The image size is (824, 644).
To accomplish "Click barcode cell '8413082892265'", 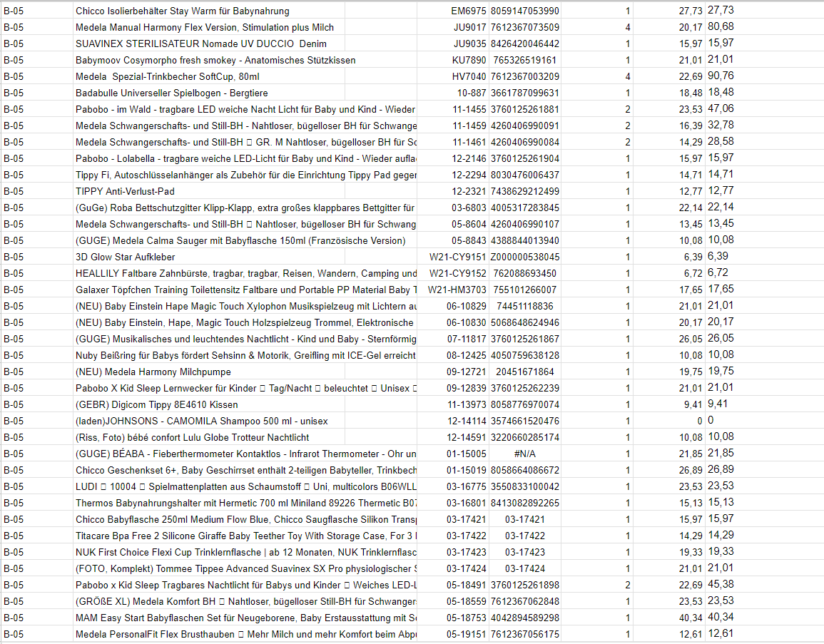I will [524, 503].
